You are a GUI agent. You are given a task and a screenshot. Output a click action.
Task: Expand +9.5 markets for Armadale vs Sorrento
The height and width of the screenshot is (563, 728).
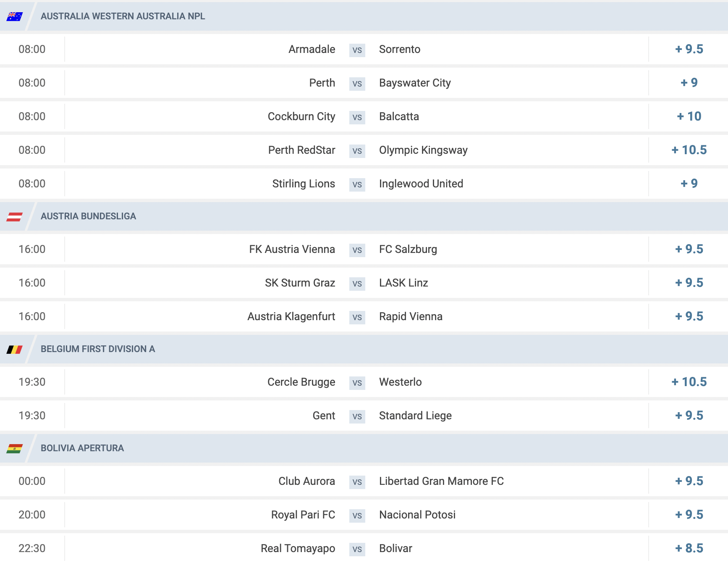click(x=689, y=49)
